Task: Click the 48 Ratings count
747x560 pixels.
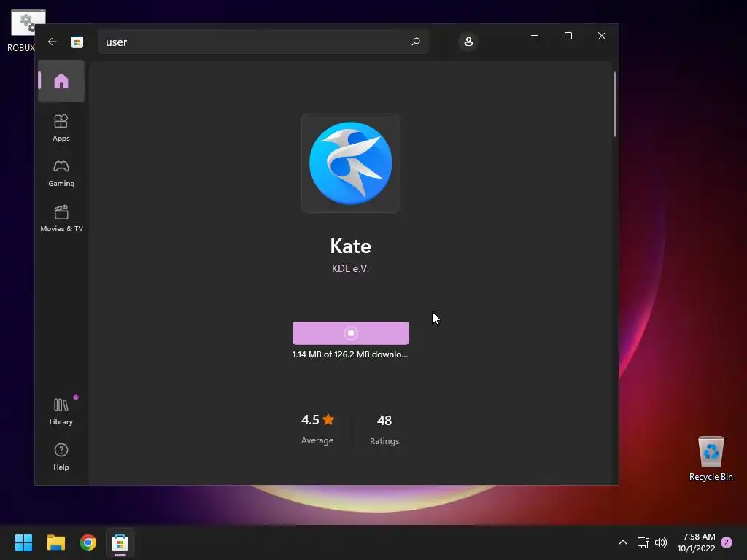Action: 384,429
